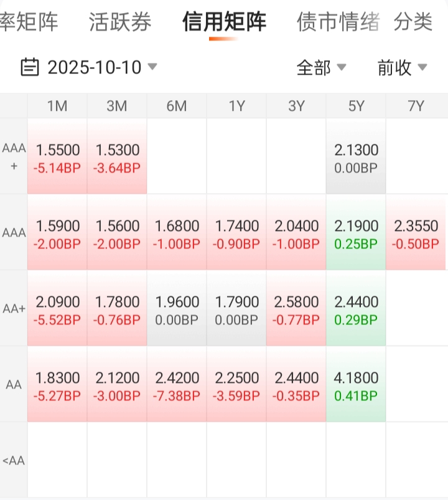Click the 3Y column header

click(x=297, y=106)
